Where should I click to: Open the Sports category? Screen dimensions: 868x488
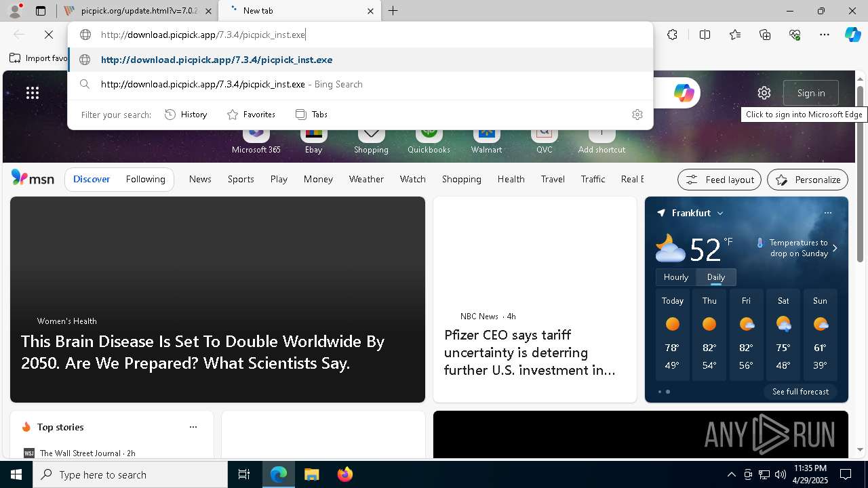pos(241,179)
